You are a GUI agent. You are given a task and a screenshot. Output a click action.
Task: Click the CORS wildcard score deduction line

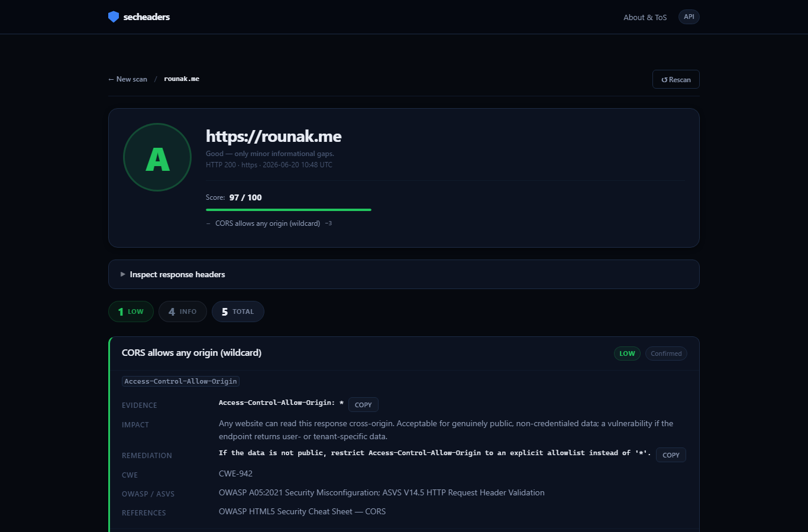point(269,223)
